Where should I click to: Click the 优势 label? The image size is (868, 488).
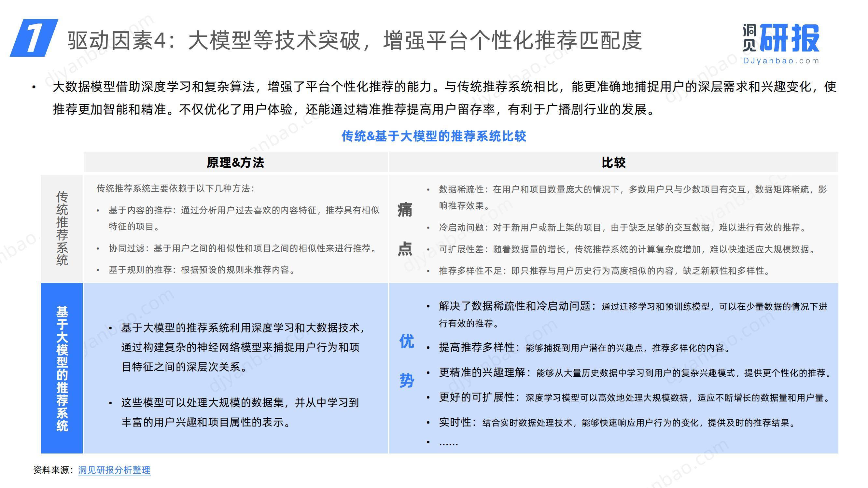[407, 361]
